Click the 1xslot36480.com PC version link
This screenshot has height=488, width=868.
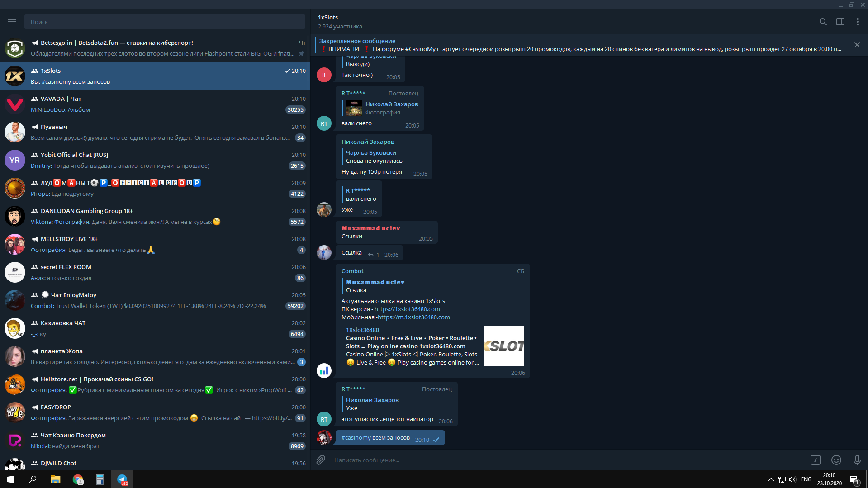coord(407,309)
